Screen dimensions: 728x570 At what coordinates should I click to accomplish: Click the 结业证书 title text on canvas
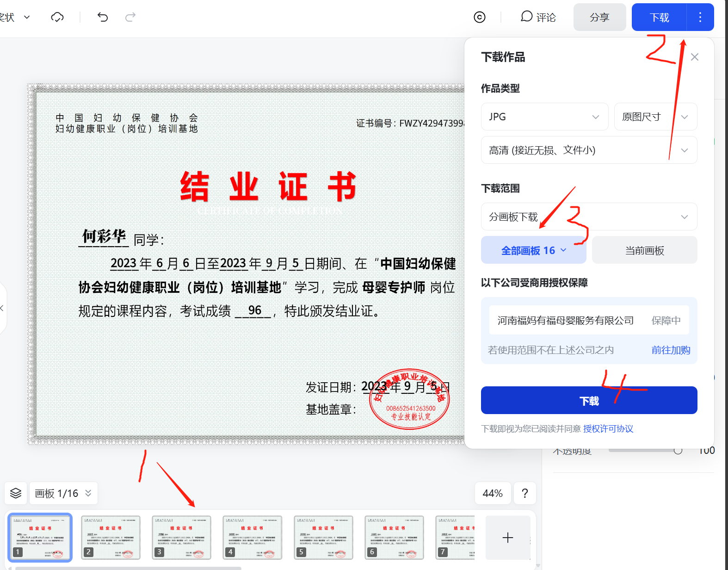(x=268, y=186)
